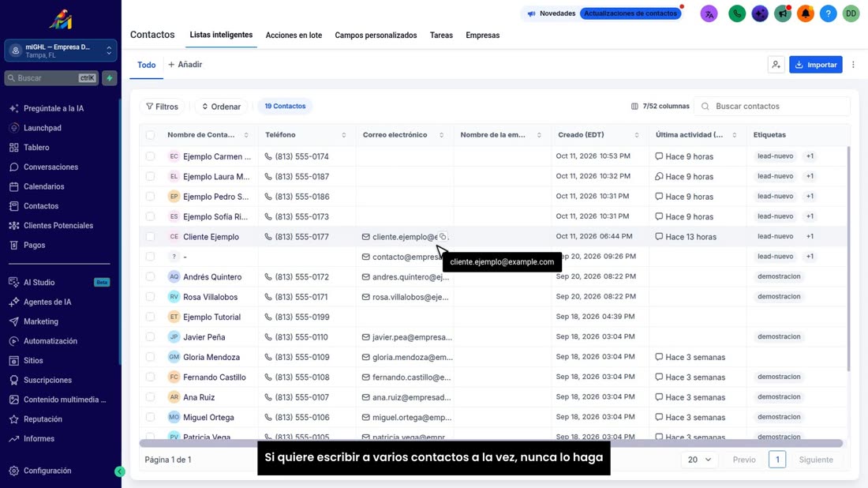Open Tablero dashboard in sidebar

click(36, 148)
